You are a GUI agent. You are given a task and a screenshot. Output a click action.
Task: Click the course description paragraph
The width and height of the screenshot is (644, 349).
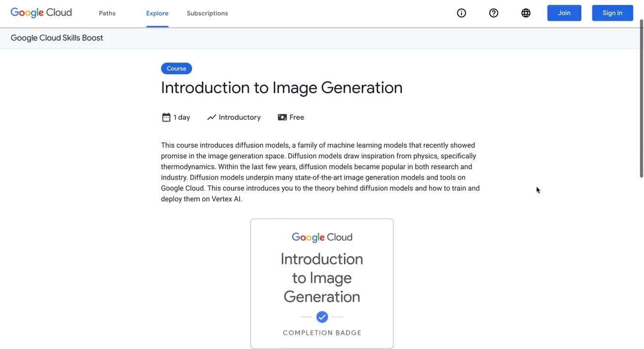tap(321, 172)
